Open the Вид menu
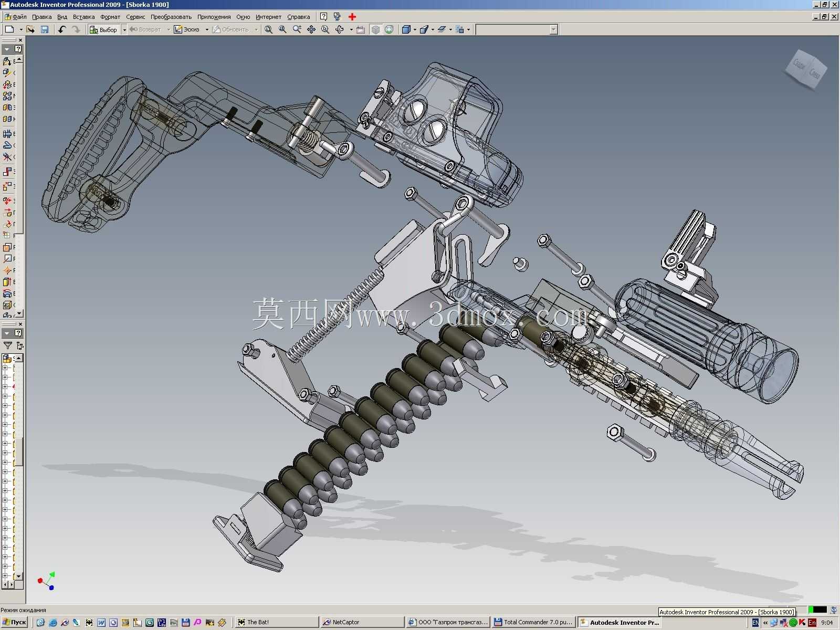This screenshot has width=840, height=630. pos(62,17)
